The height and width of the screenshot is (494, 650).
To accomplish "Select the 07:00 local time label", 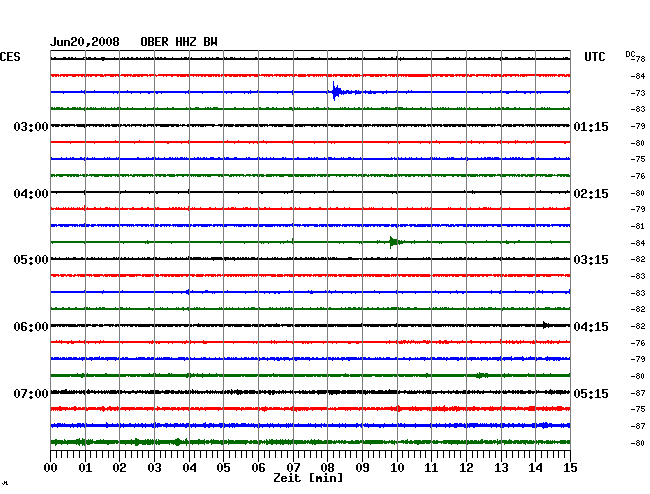I will pyautogui.click(x=31, y=393).
